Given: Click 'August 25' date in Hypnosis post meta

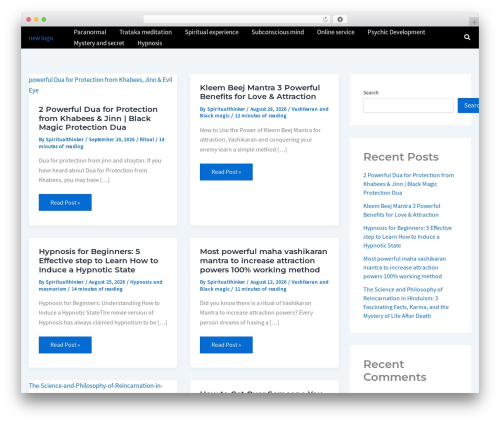Looking at the screenshot, I should [107, 282].
